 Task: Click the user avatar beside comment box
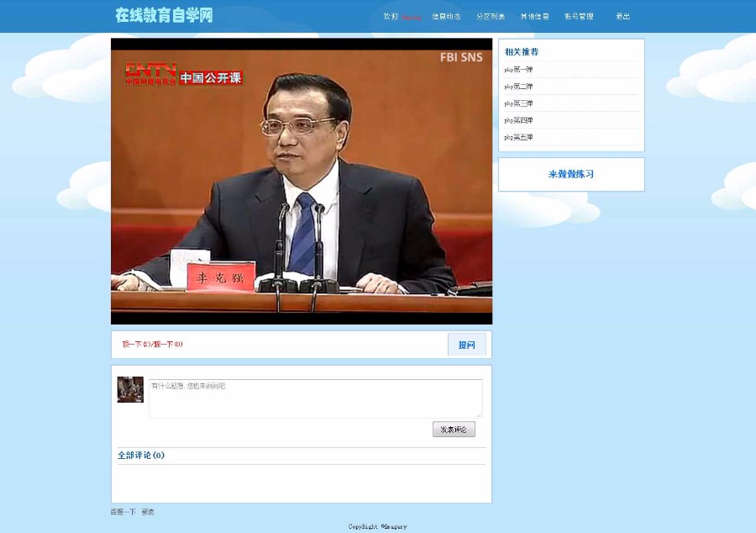coord(130,389)
